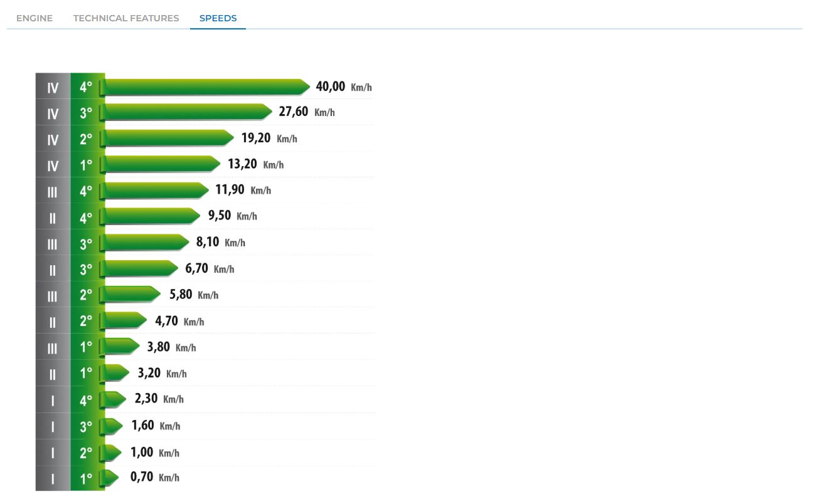This screenshot has height=504, width=815.
Task: Select the 11,90 Km/h speed bar
Action: (157, 190)
